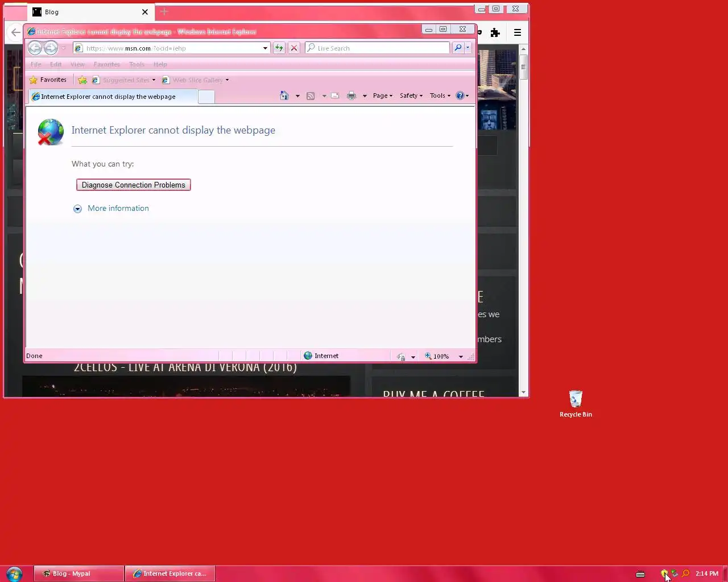Open Web Slice Gallery dropdown
Screen dimensions: 728x582
195,80
